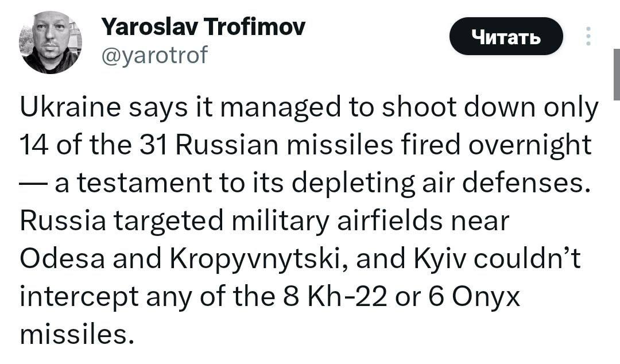Click the Yaroslav Trofimov display name

point(203,26)
